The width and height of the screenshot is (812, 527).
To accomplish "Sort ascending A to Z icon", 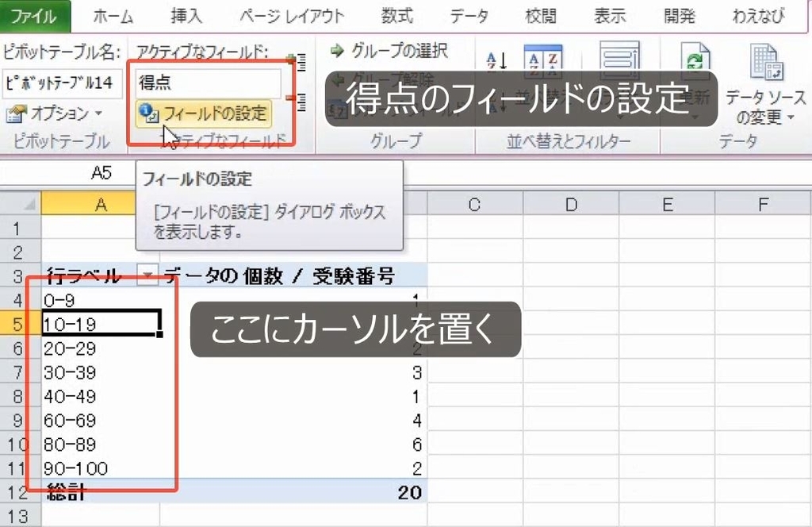I will tap(496, 61).
